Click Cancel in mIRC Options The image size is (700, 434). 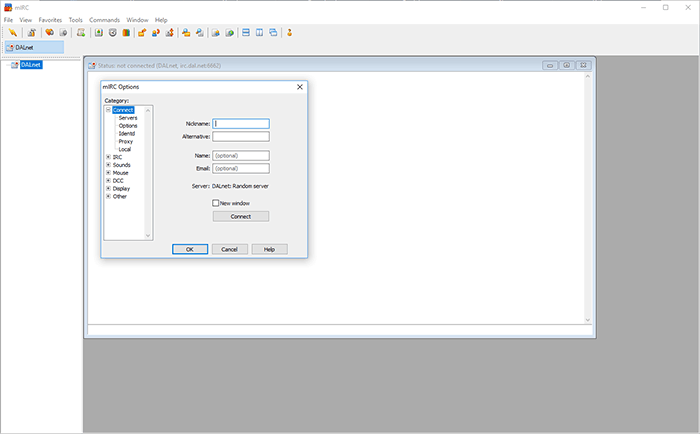[229, 249]
